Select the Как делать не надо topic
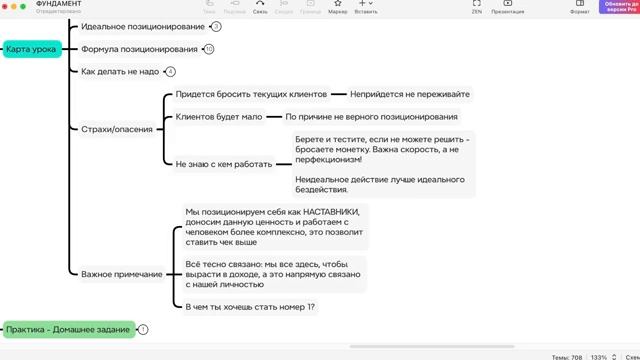Viewport: 640px width, 360px height. pos(120,71)
